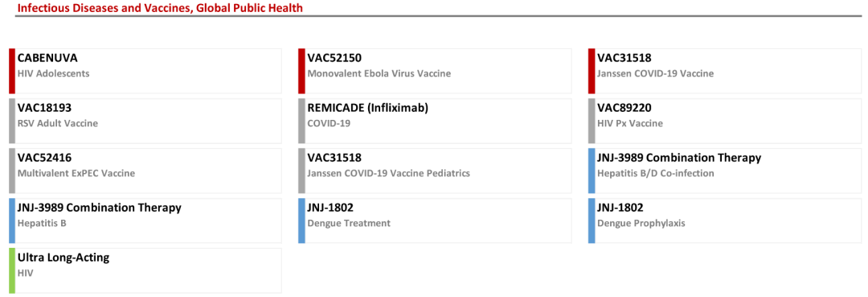Select the JNJ-3989 Combination Therapy Hepatitis B card

pos(145,221)
